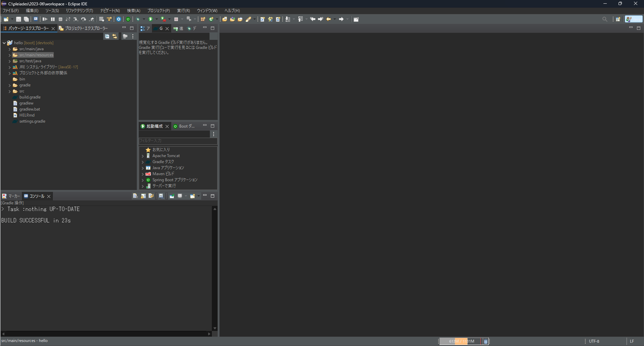Link Package Explorer with the editor
The image size is (644, 346).
pos(115,36)
